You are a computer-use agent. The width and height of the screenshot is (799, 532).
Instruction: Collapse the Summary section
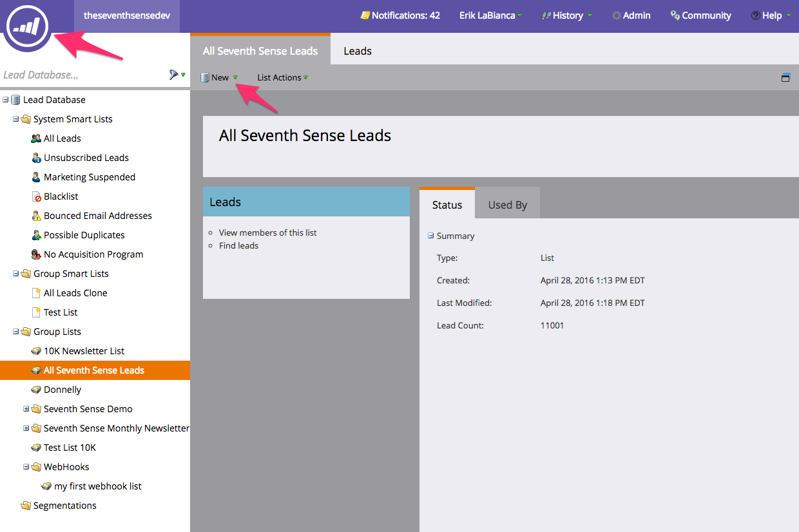431,236
